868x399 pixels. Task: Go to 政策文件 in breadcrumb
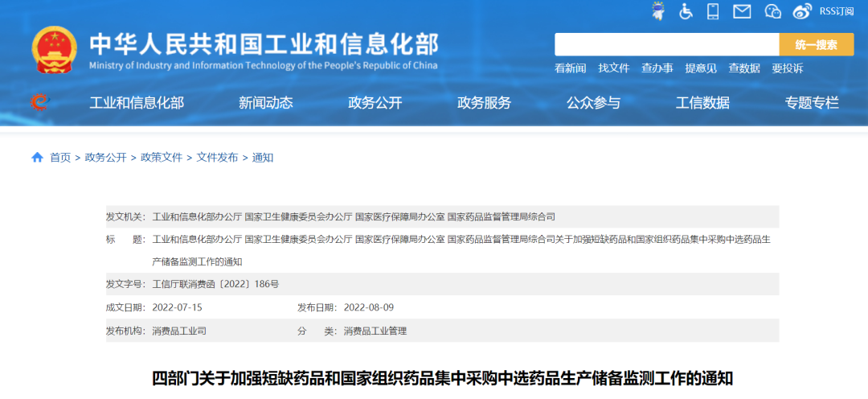[162, 158]
